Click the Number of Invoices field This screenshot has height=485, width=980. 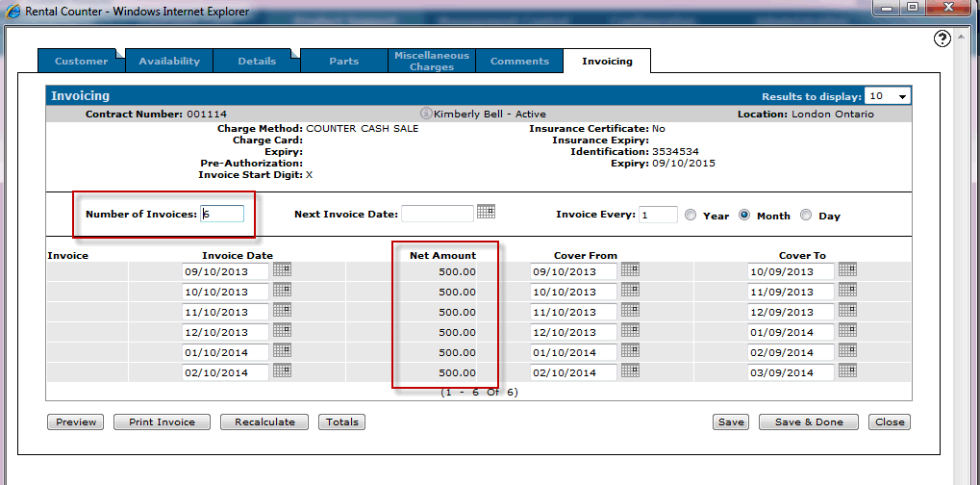[222, 215]
